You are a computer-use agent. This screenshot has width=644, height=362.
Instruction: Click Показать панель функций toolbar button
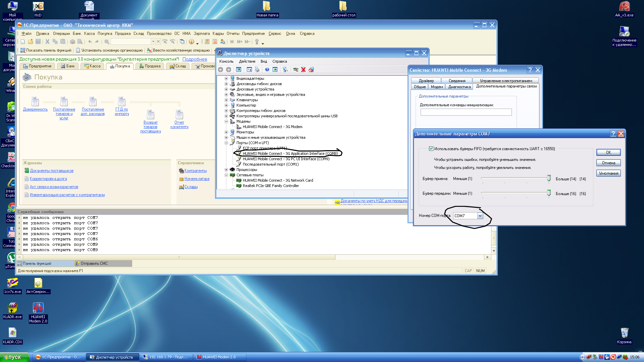pyautogui.click(x=46, y=50)
